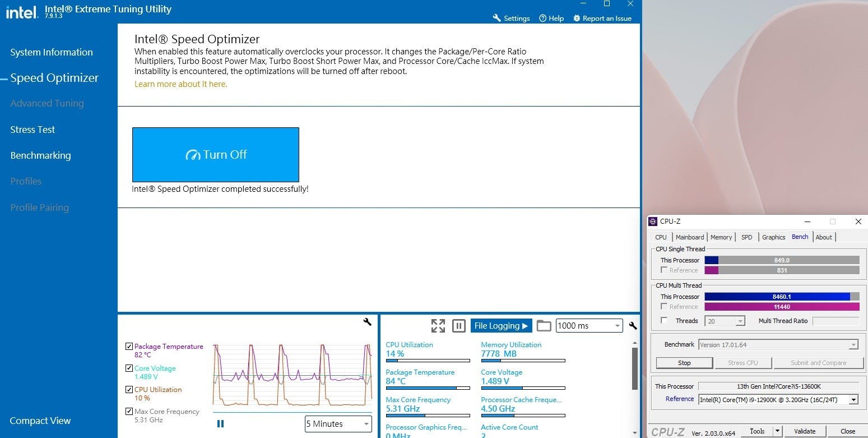Click the CPU Utilization monitor bar

[428, 361]
